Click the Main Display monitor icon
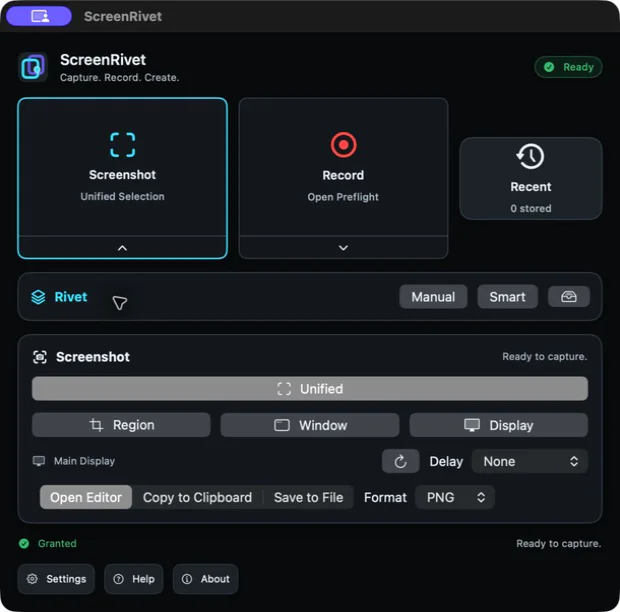Image resolution: width=620 pixels, height=612 pixels. point(39,461)
